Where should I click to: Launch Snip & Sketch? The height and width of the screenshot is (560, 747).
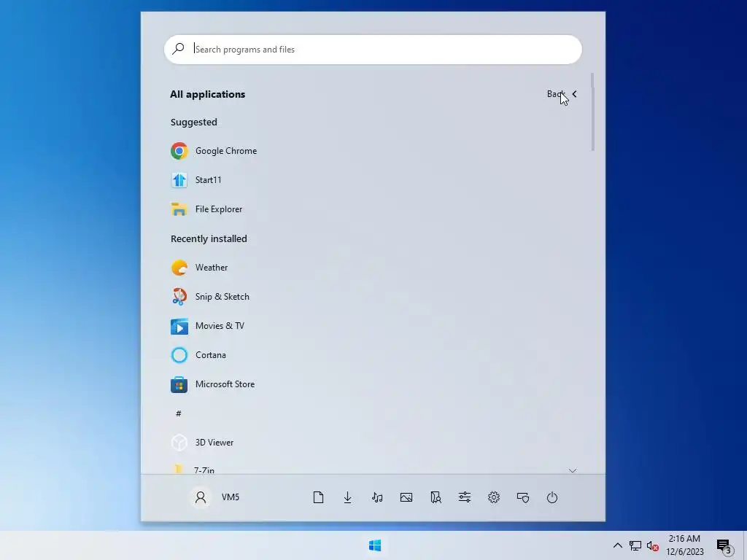click(x=210, y=297)
